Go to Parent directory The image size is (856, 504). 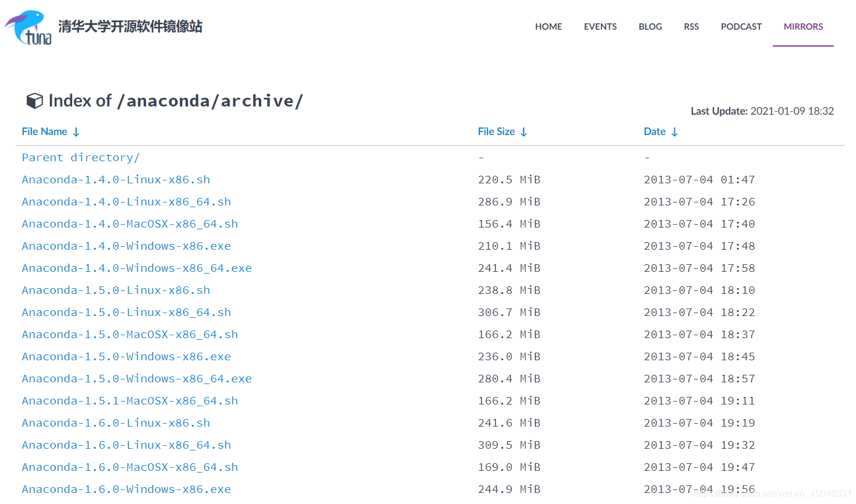click(80, 158)
